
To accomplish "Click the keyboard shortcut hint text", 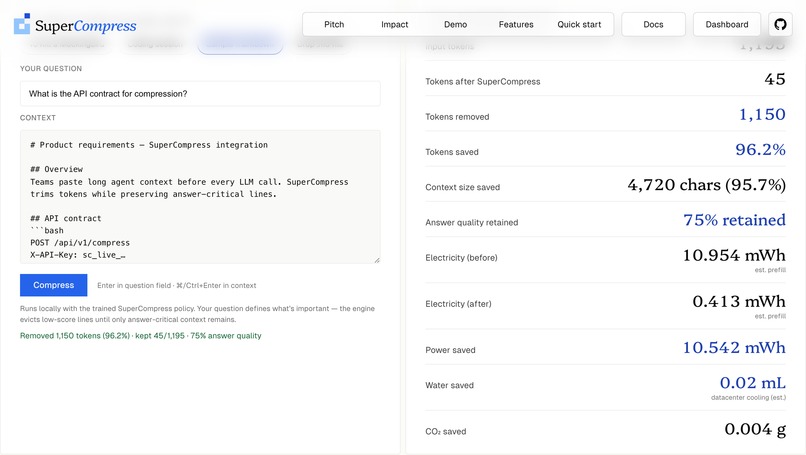I will coord(176,285).
